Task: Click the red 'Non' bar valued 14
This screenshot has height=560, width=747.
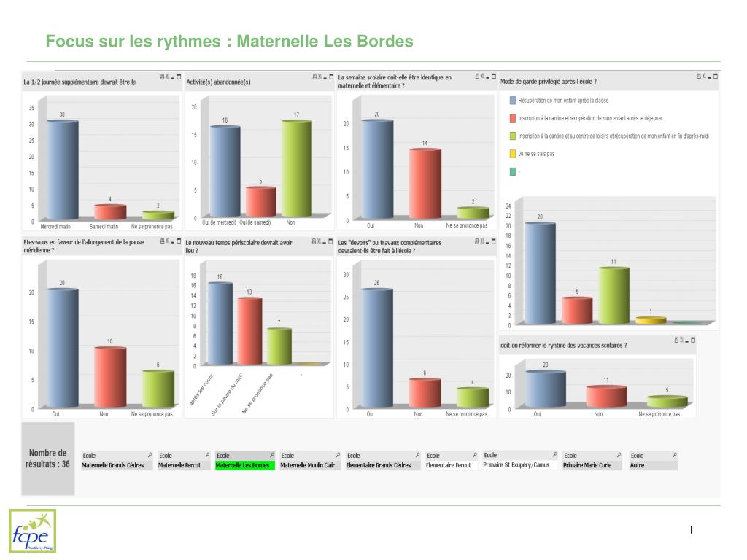Action: coord(425,184)
